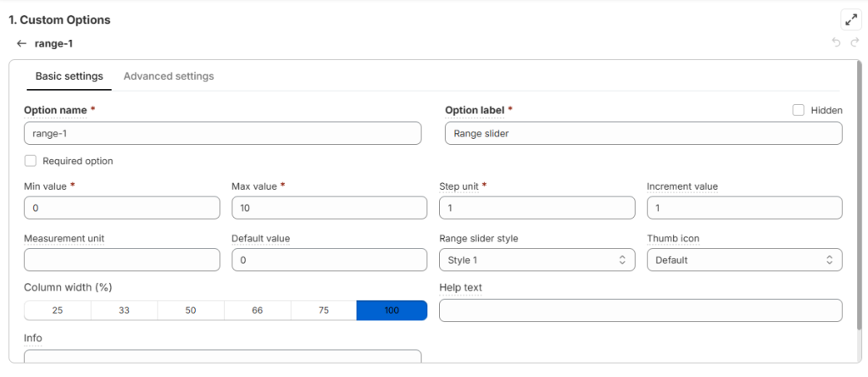Select the 100 column width button
This screenshot has width=868, height=377.
[392, 311]
